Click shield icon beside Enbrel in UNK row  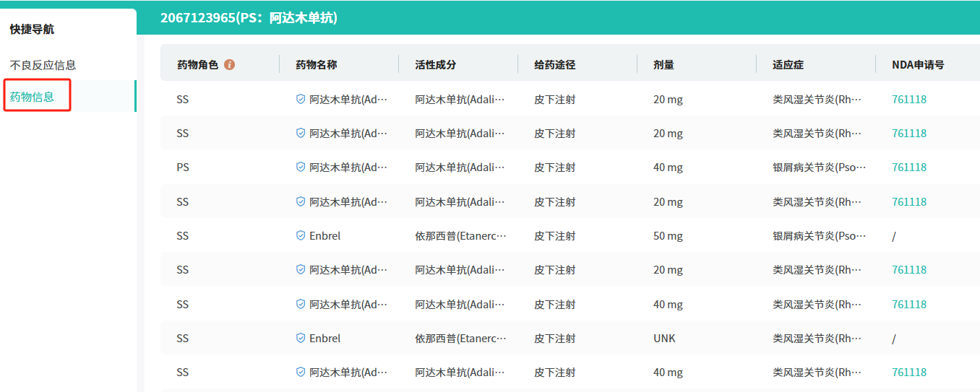[x=301, y=338]
